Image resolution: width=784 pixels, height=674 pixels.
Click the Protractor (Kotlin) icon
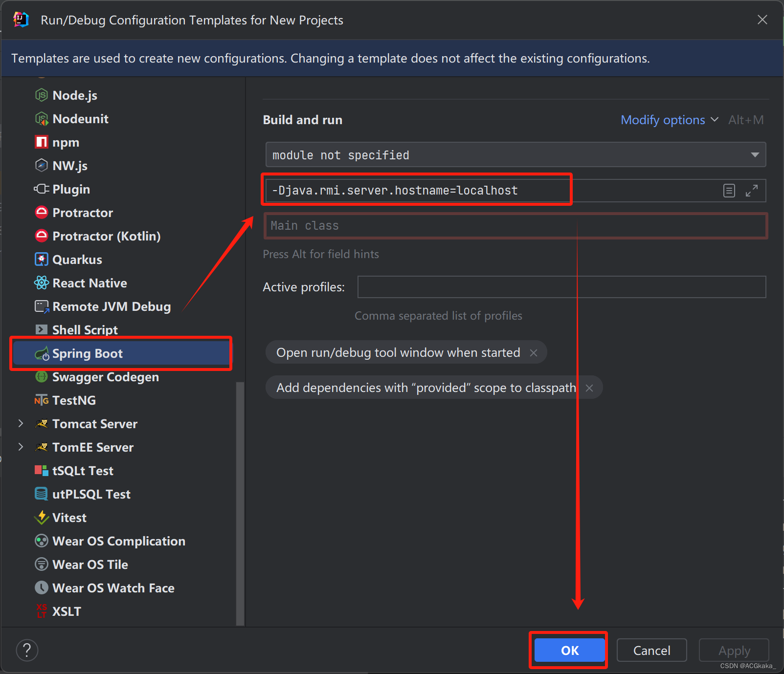click(x=42, y=236)
